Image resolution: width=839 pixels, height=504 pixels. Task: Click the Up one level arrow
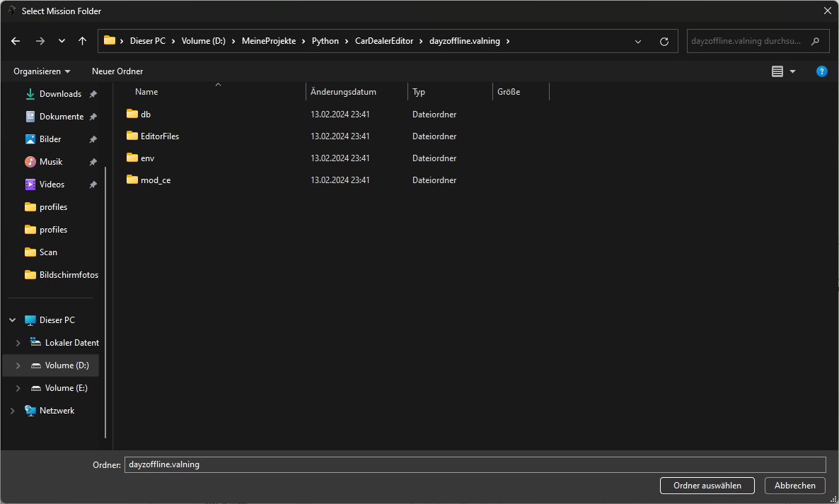[x=83, y=41]
